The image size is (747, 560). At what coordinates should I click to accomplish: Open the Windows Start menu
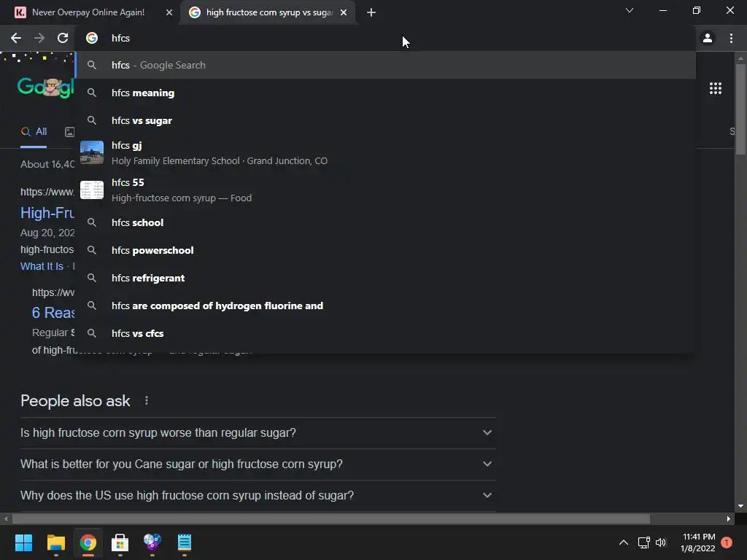pyautogui.click(x=23, y=542)
